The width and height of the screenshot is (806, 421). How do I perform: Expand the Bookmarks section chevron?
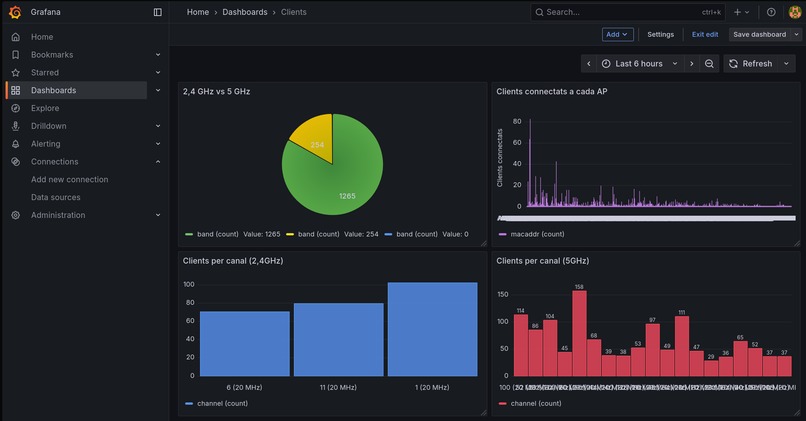(158, 54)
